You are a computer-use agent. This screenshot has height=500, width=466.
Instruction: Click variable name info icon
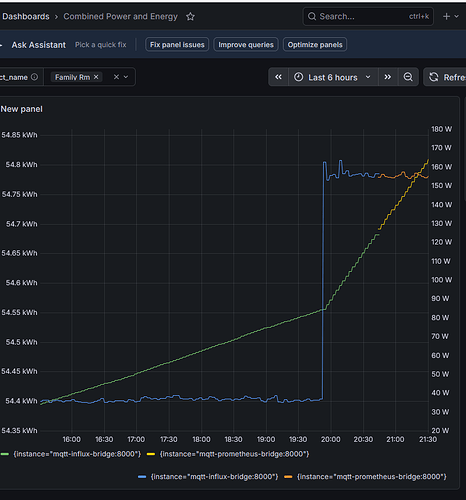click(34, 77)
